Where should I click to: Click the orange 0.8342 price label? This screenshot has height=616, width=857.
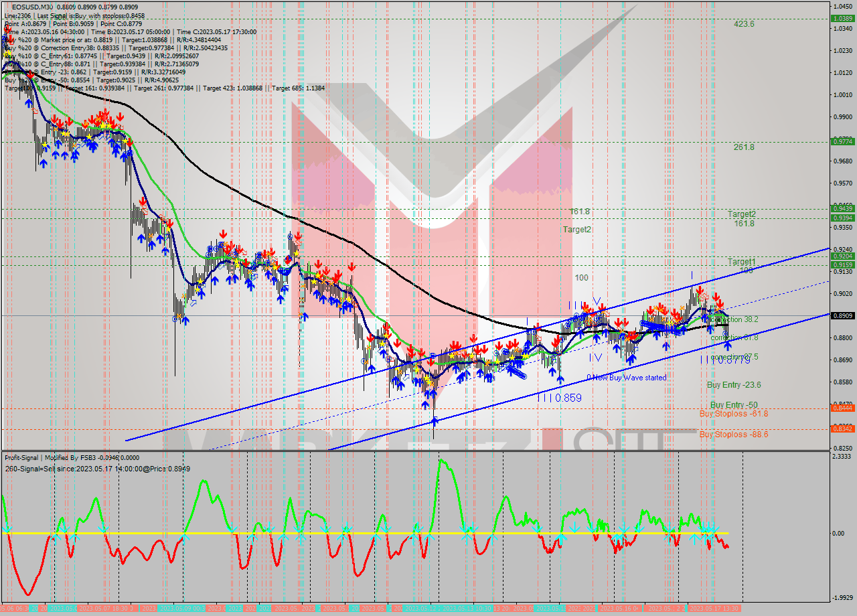click(x=842, y=429)
